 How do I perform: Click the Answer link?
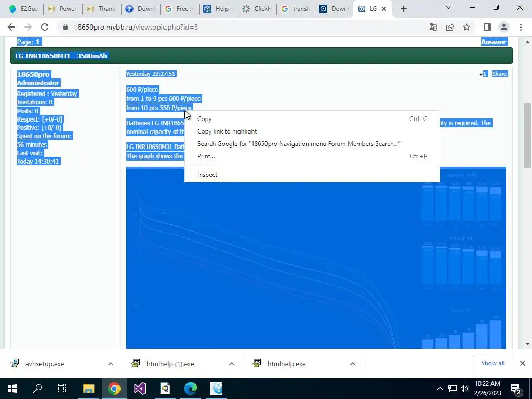pos(494,42)
